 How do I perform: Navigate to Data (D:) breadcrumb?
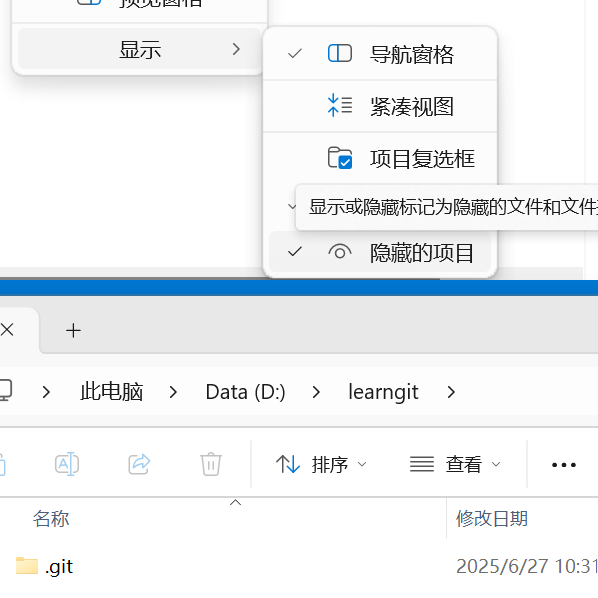coord(245,392)
